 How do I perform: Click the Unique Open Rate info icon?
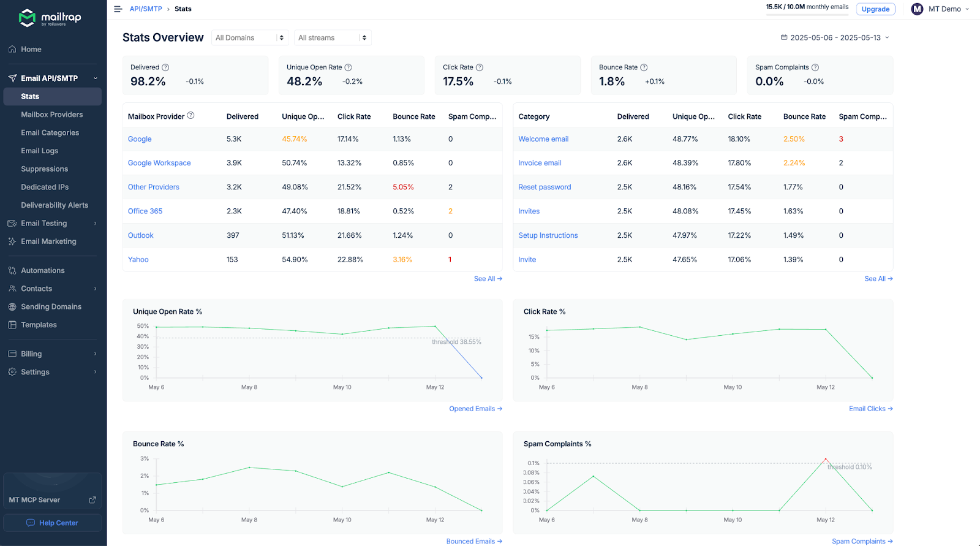pyautogui.click(x=349, y=67)
